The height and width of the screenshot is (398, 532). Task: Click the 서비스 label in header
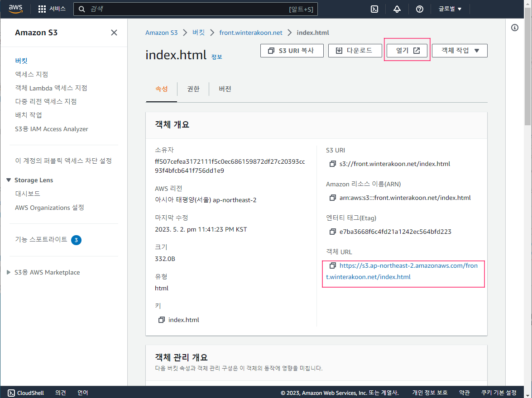(x=58, y=9)
